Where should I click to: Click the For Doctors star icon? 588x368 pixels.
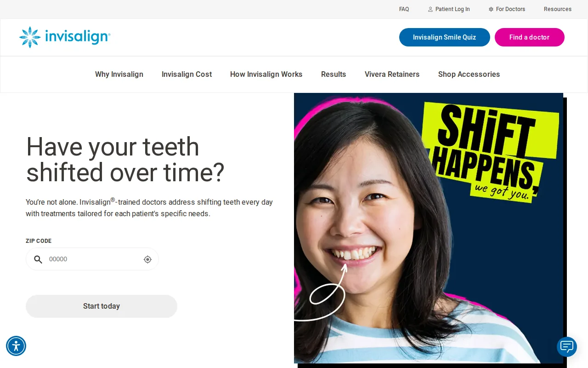point(491,9)
